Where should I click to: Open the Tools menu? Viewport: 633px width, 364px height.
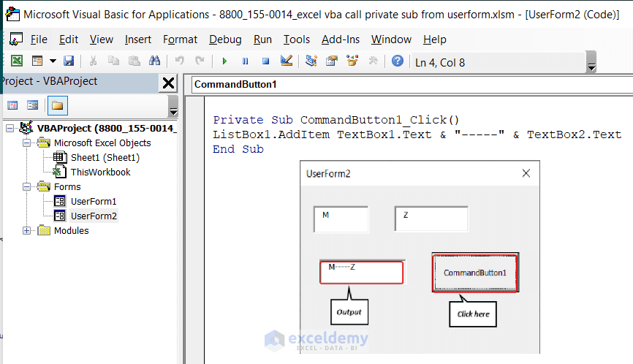click(x=297, y=39)
